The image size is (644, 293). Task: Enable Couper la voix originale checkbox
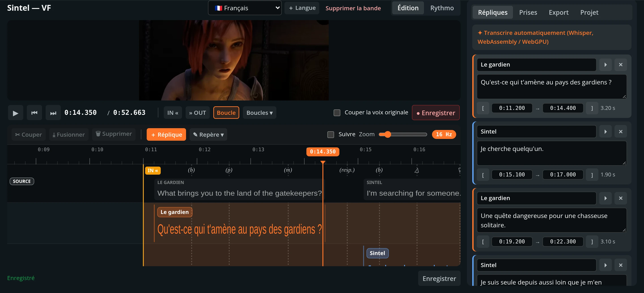[x=337, y=113]
